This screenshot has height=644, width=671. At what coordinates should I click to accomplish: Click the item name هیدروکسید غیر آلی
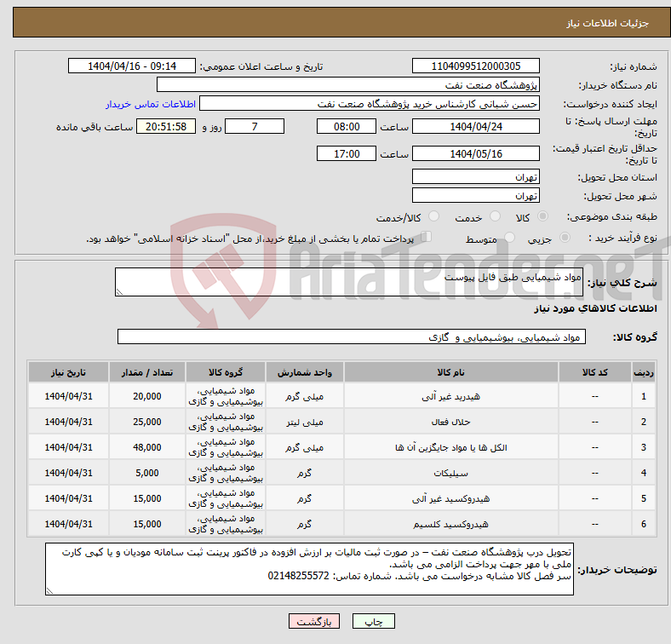pos(451,498)
